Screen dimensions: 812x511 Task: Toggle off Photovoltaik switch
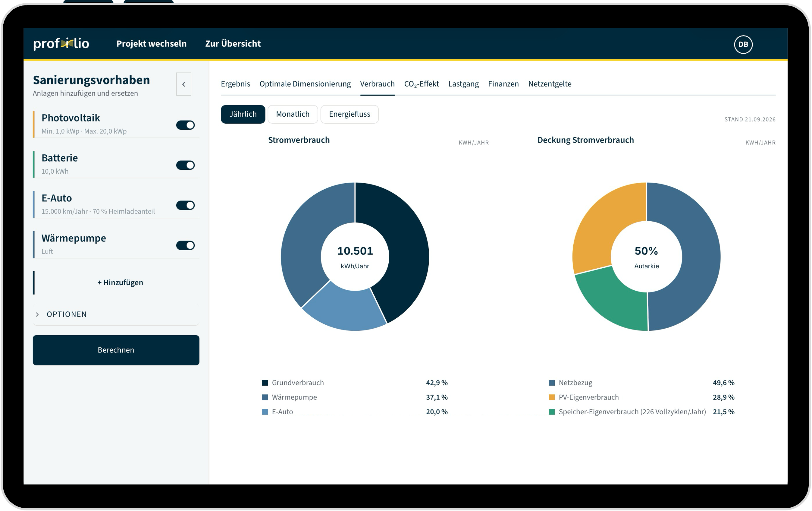186,125
